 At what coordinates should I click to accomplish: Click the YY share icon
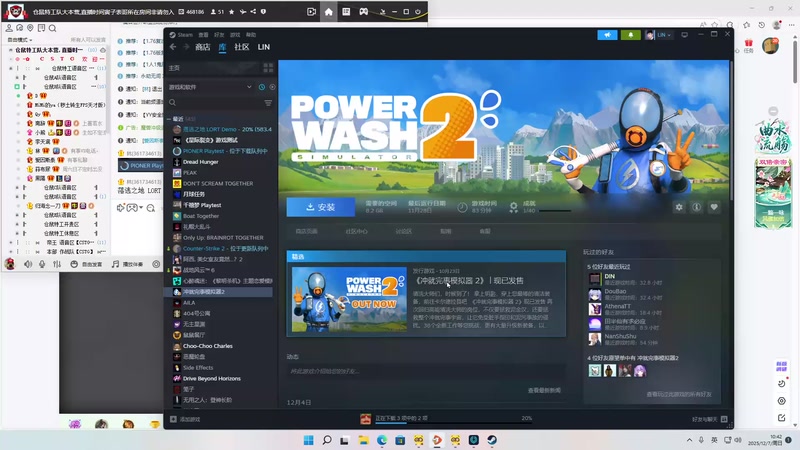[x=253, y=11]
